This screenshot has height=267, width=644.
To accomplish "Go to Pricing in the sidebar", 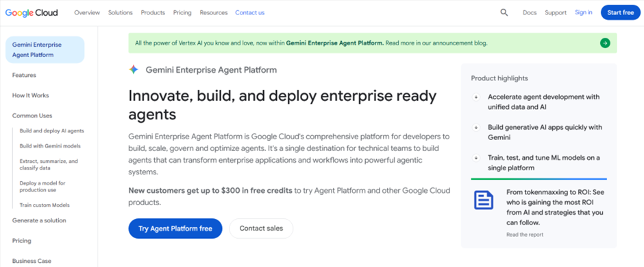I will 21,241.
